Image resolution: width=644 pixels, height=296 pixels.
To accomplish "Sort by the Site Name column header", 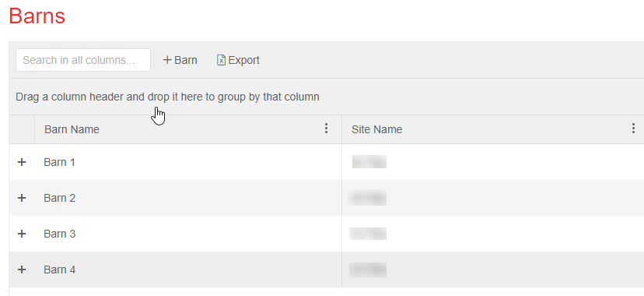I will click(376, 129).
